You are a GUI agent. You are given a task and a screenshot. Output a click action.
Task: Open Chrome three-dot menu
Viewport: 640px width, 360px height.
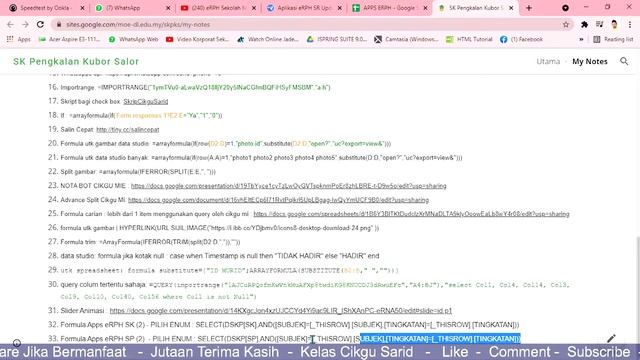click(630, 24)
